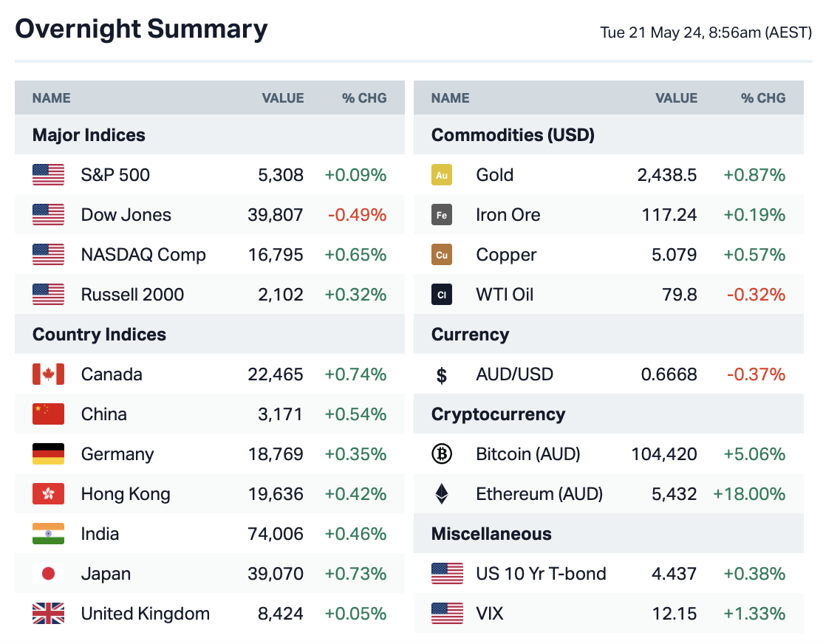Screen dimensions: 823x644
Task: Click the AUD/USD dollar sign icon
Action: (x=442, y=375)
